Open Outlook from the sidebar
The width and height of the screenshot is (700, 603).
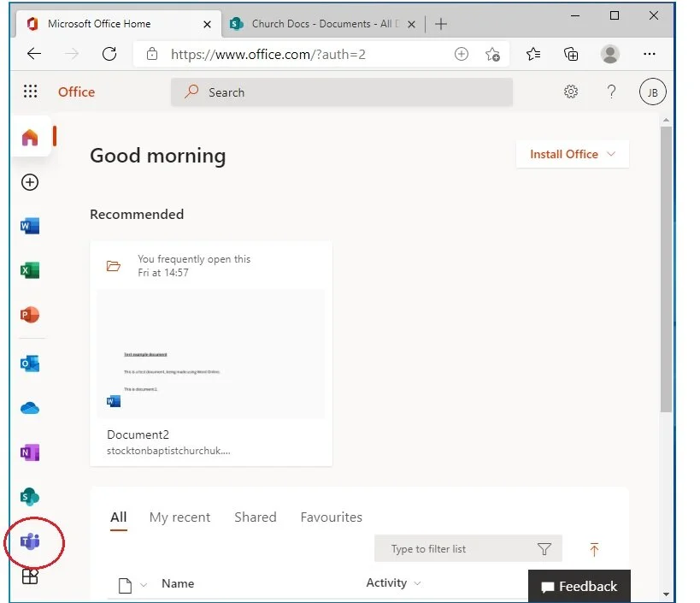coord(30,364)
